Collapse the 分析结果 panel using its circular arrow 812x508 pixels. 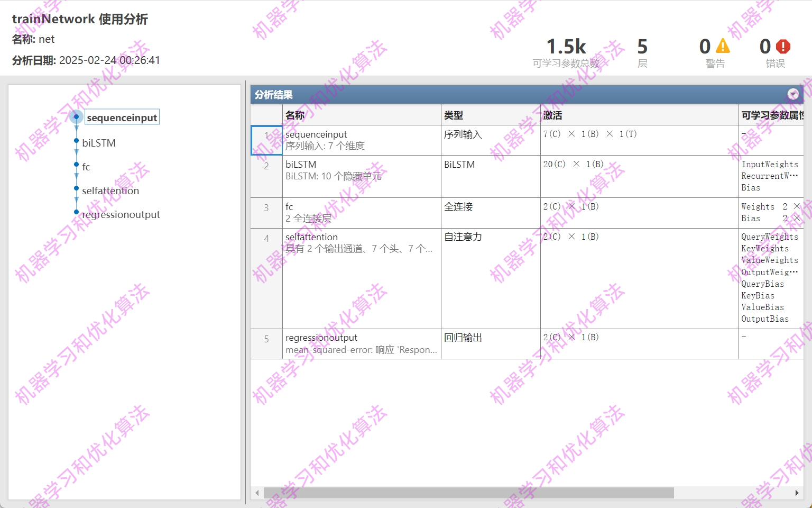[x=793, y=94]
